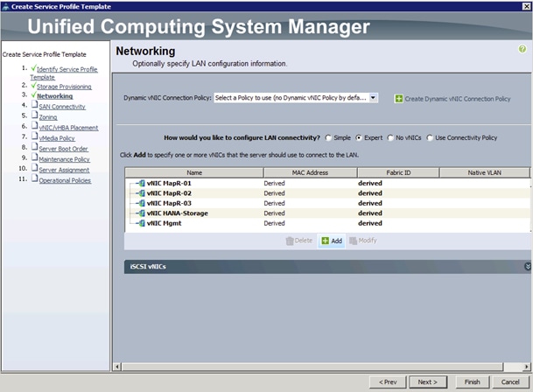Viewport: 533px width, 392px height.
Task: Sort by the MAC Address column header
Action: pyautogui.click(x=310, y=172)
